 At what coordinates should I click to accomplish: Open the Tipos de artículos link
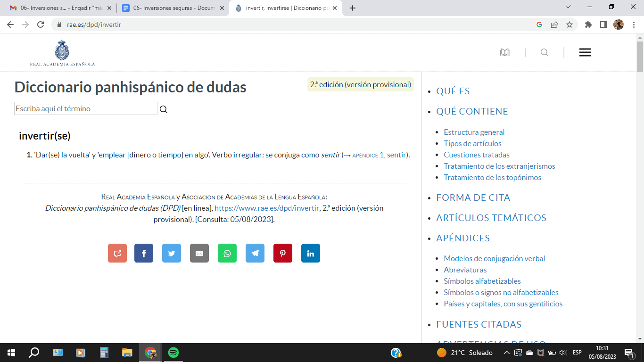(x=473, y=143)
